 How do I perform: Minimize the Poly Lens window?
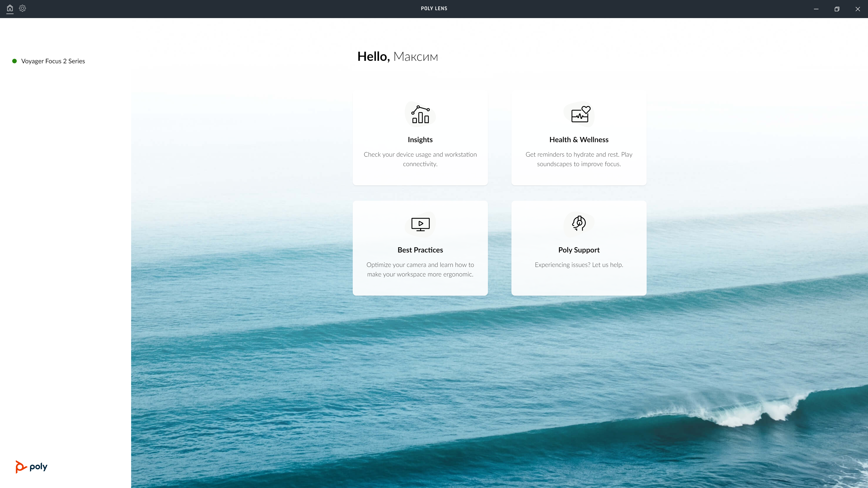[816, 9]
